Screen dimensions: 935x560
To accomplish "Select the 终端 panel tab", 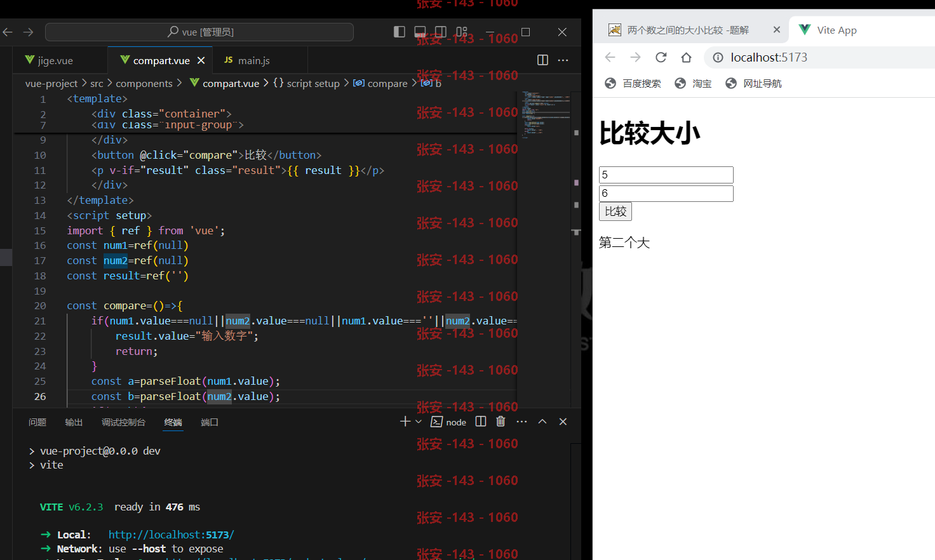I will click(x=173, y=422).
